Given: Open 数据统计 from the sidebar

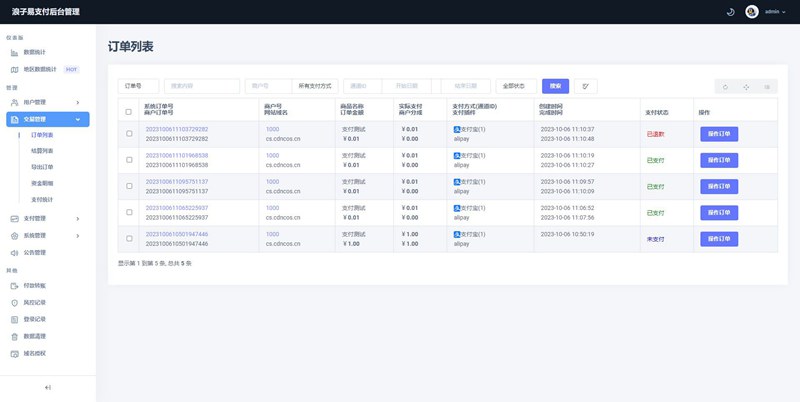Looking at the screenshot, I should pyautogui.click(x=33, y=52).
